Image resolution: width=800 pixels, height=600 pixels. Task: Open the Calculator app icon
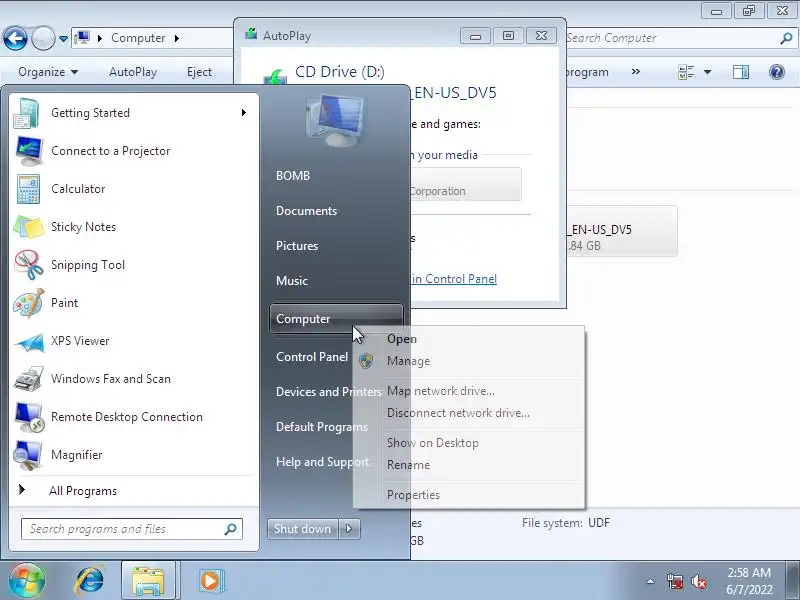tap(28, 189)
